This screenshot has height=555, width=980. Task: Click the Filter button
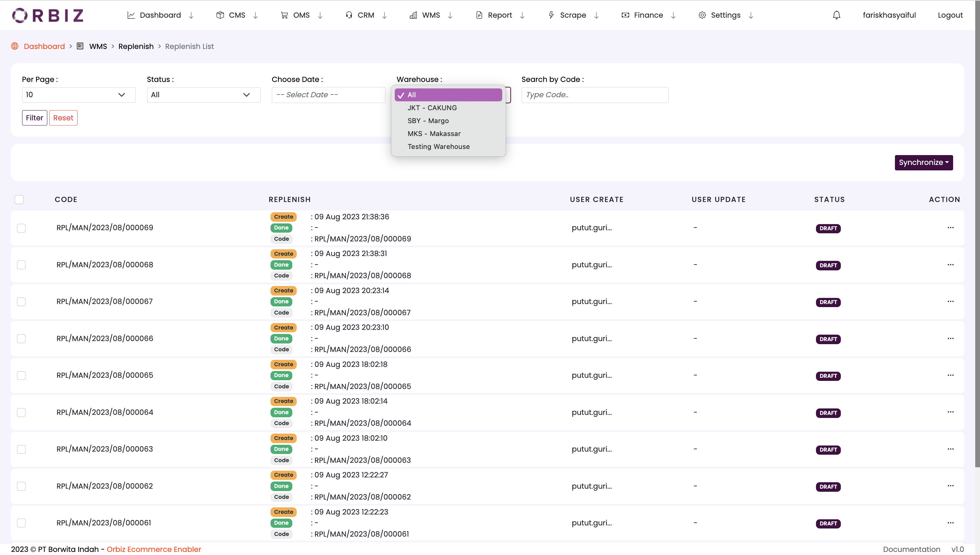coord(34,118)
